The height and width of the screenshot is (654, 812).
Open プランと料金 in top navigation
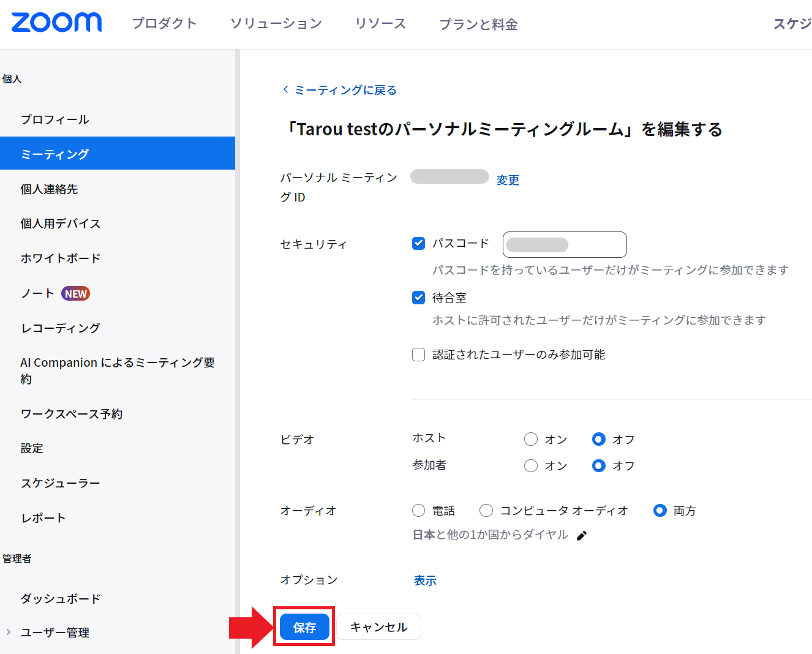(x=478, y=24)
